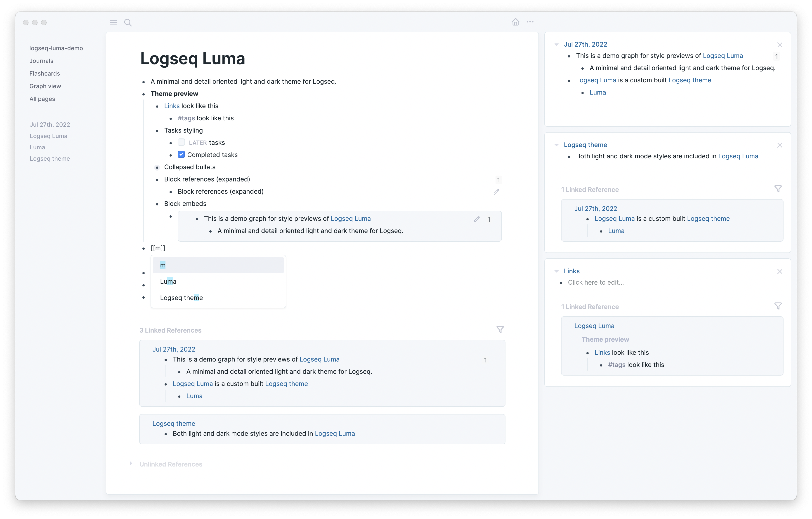Open Logseq theme title in main linked references

coord(174,424)
